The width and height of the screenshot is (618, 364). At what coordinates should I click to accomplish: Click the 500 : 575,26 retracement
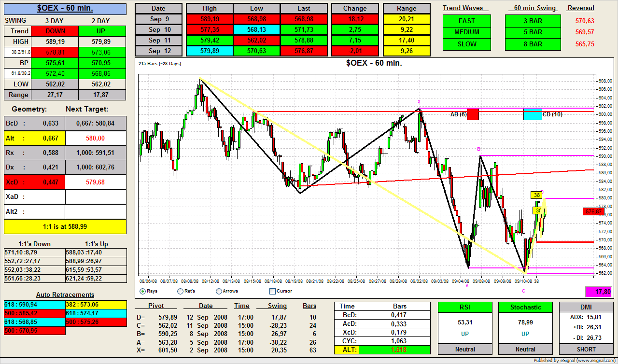(x=96, y=322)
